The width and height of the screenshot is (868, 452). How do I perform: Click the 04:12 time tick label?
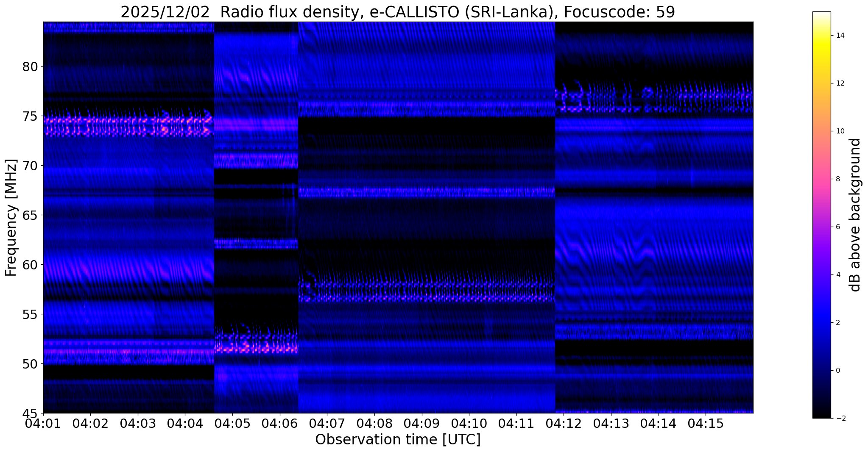click(x=564, y=423)
